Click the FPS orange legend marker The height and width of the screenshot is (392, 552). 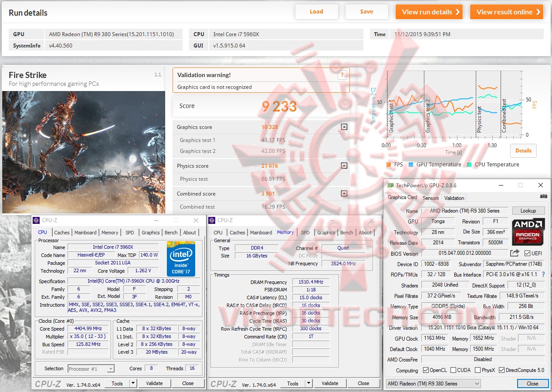click(x=389, y=165)
